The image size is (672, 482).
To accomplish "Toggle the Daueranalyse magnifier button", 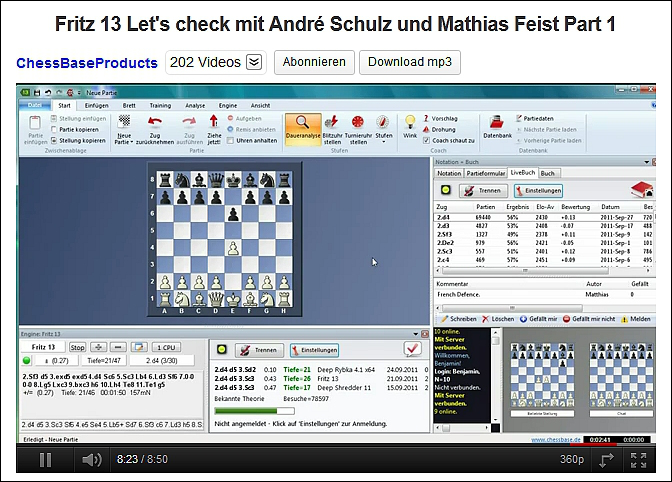I will [303, 129].
